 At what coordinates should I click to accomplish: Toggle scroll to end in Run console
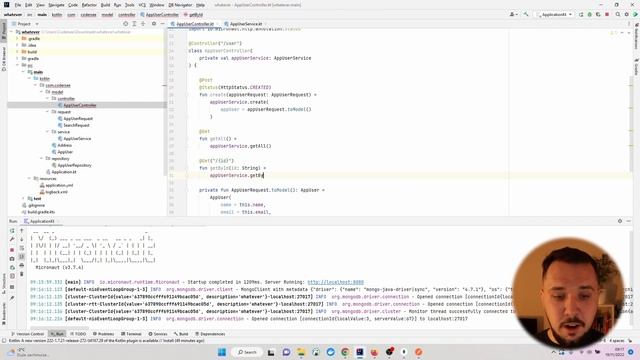[22, 256]
